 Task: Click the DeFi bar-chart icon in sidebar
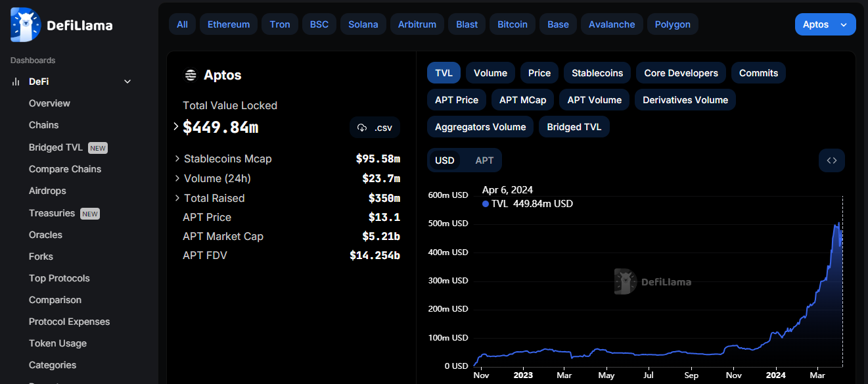[16, 82]
